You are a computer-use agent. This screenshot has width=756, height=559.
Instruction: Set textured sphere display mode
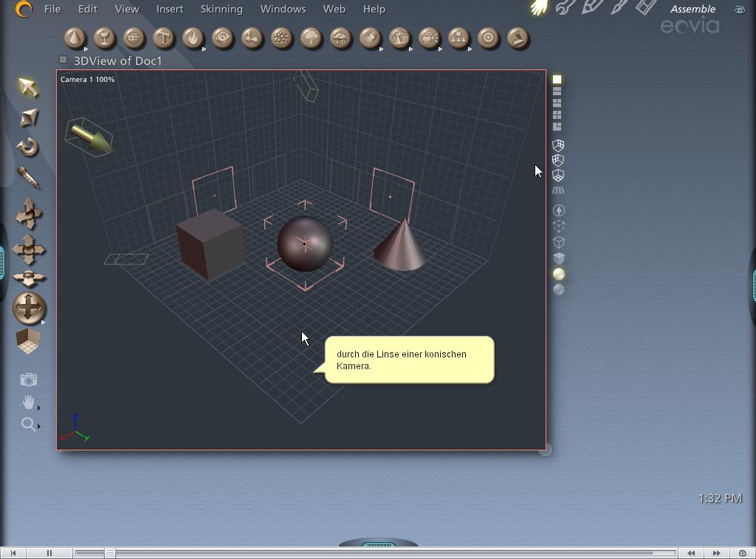[x=559, y=289]
